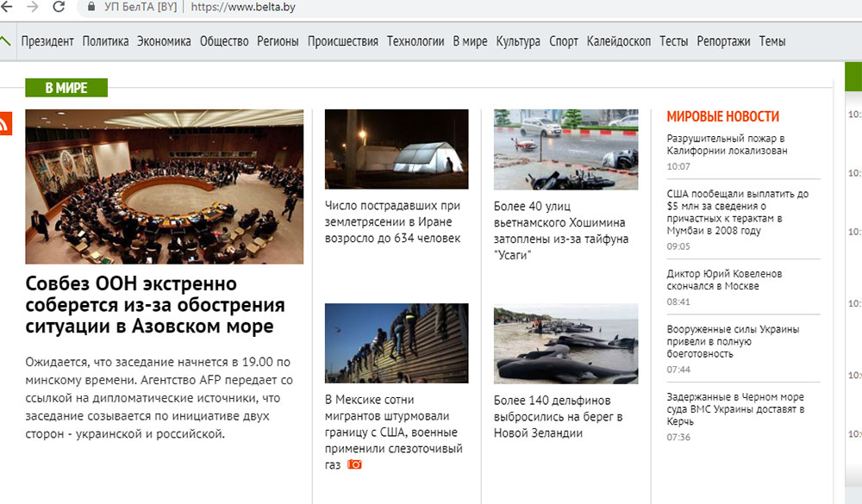Click the green chevron left of Президент
Viewport: 862px width, 504px height.
(x=5, y=40)
